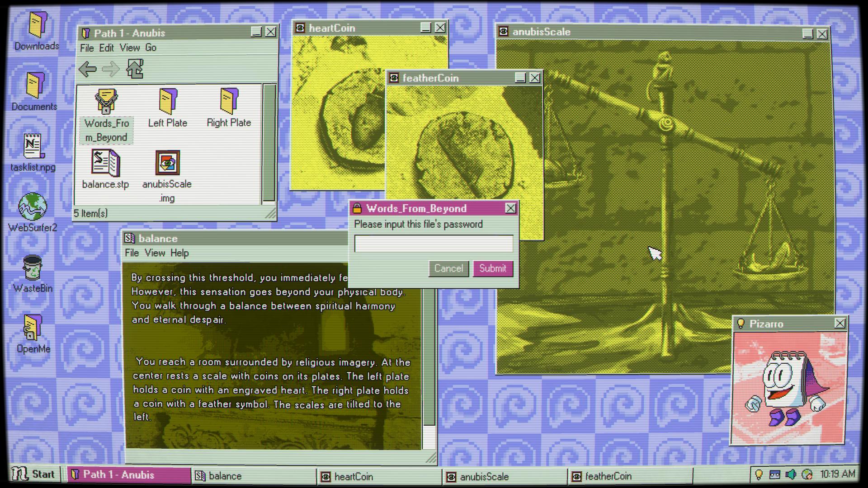The image size is (868, 488).
Task: Click the password input field
Action: 433,243
